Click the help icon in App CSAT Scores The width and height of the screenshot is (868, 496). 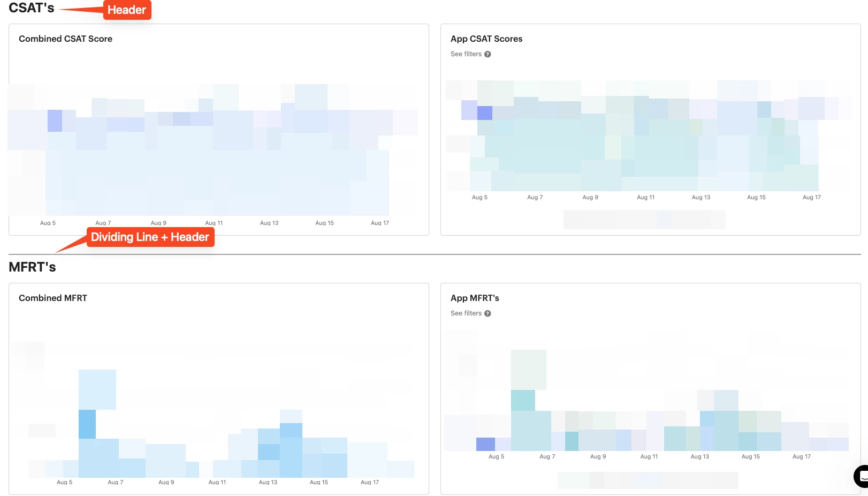click(488, 54)
